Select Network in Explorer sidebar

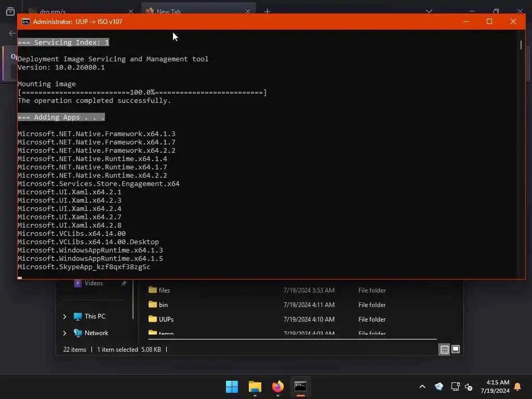click(96, 333)
